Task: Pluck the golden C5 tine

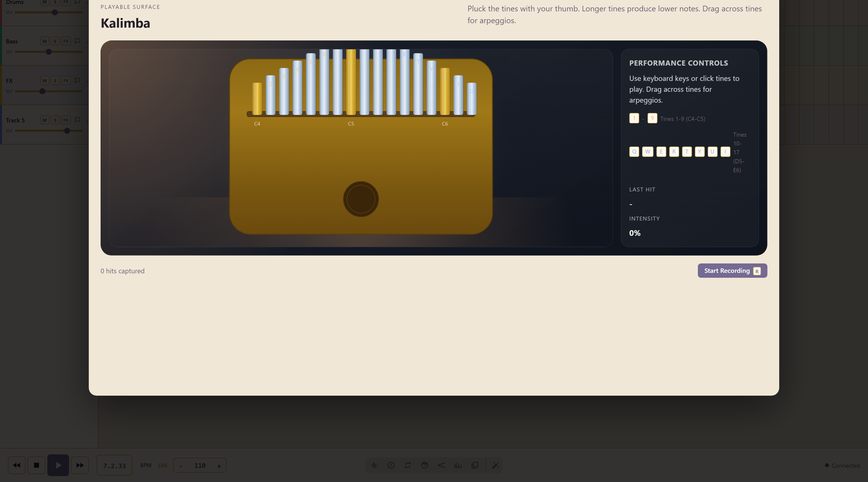Action: [x=351, y=82]
